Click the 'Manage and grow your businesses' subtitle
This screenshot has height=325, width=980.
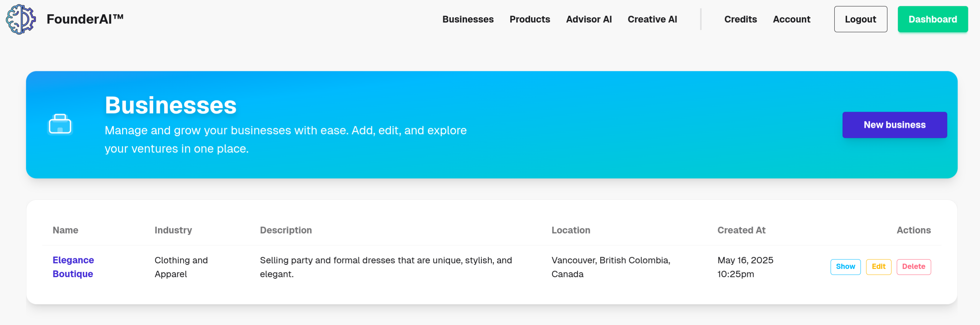pos(285,139)
